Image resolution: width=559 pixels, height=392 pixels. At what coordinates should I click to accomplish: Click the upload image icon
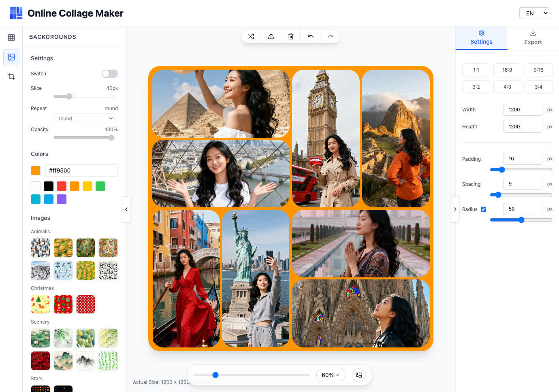pyautogui.click(x=271, y=36)
